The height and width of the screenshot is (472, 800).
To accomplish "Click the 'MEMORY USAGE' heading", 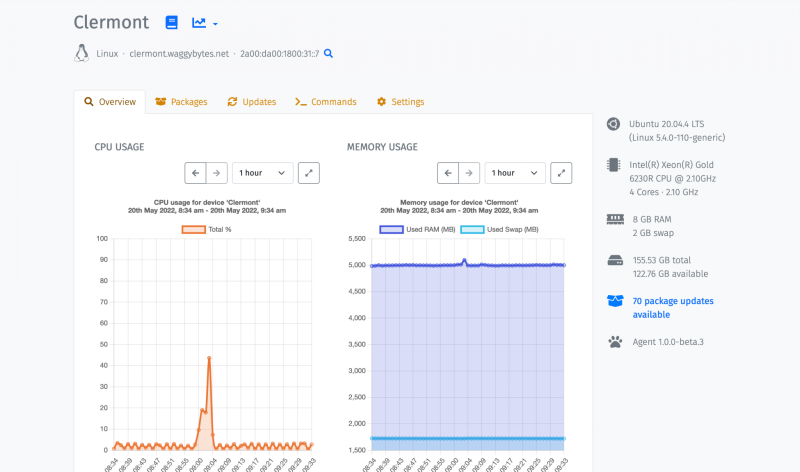I will tap(382, 147).
